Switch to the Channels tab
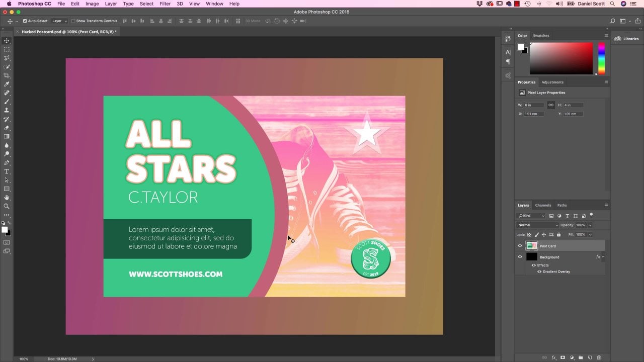644x362 pixels. click(543, 205)
